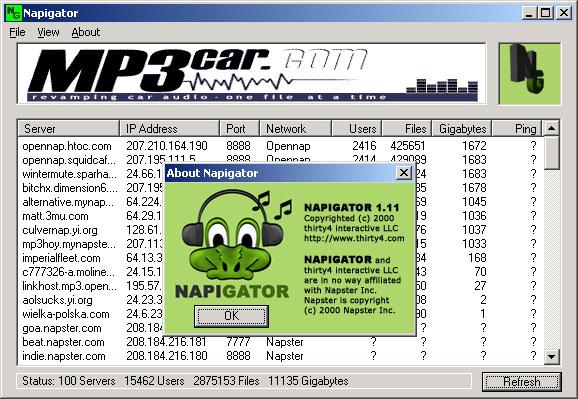Click the MP3car.com banner advertisement
578x399 pixels.
251,73
